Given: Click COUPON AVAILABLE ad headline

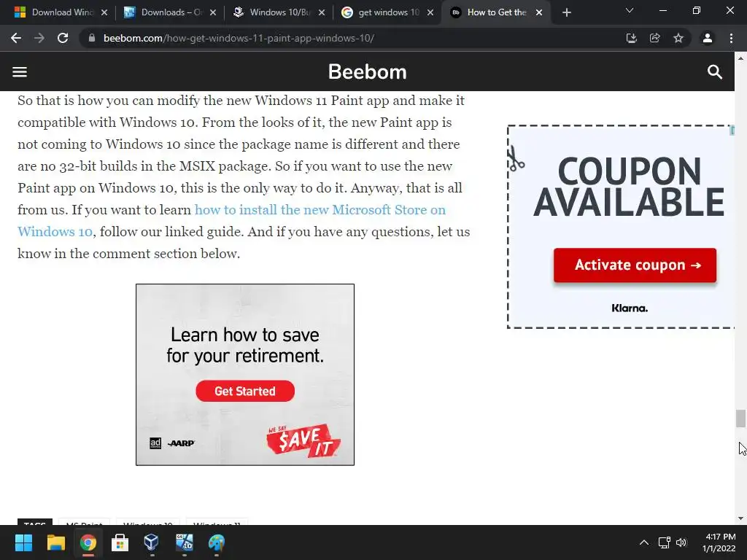Looking at the screenshot, I should [630, 187].
